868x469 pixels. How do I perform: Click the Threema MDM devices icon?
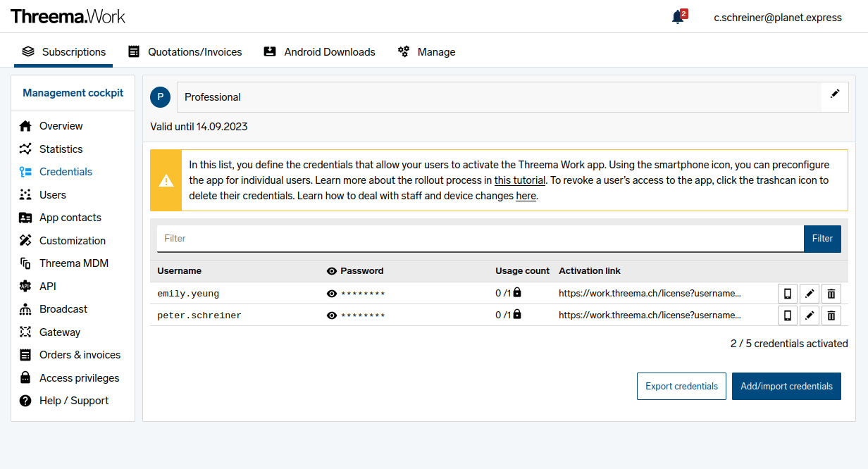[x=25, y=263]
